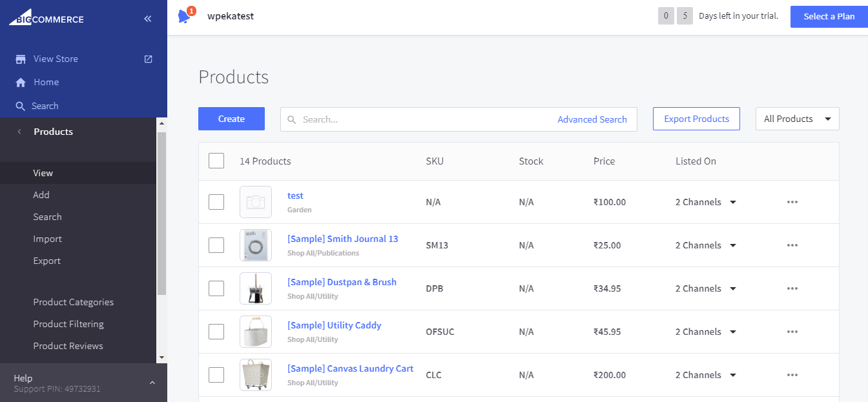Open Product Categories in sidebar
The width and height of the screenshot is (868, 402).
(73, 301)
